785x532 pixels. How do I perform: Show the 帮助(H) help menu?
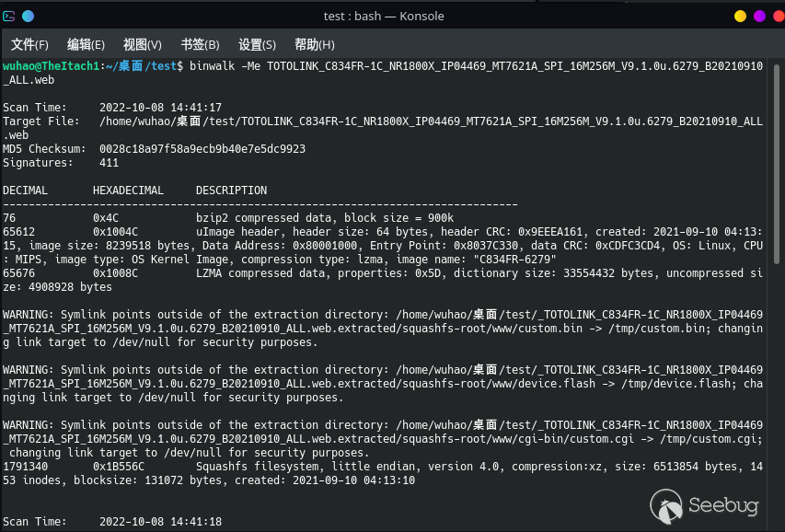[314, 44]
